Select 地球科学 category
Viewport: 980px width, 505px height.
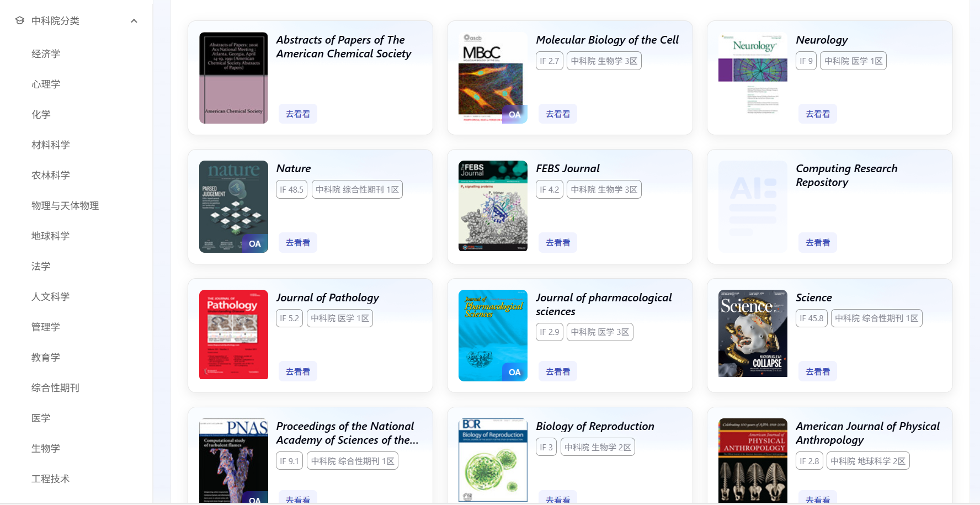[51, 236]
